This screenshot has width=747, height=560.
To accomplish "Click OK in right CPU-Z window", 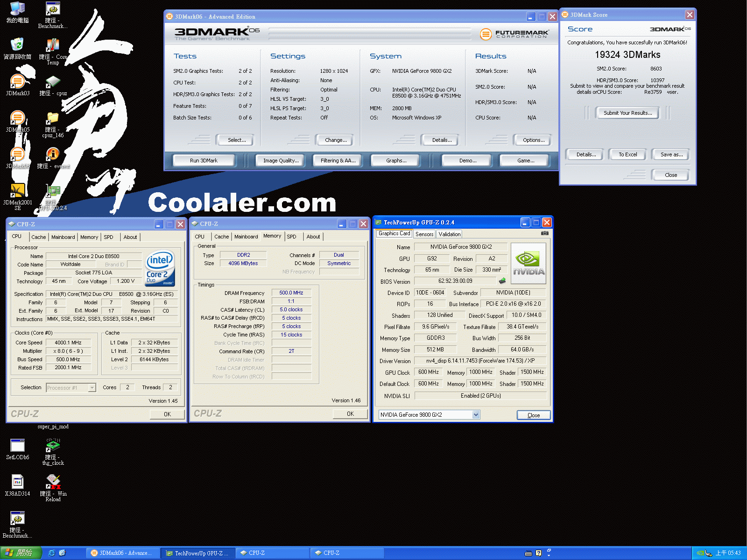I will click(x=350, y=414).
